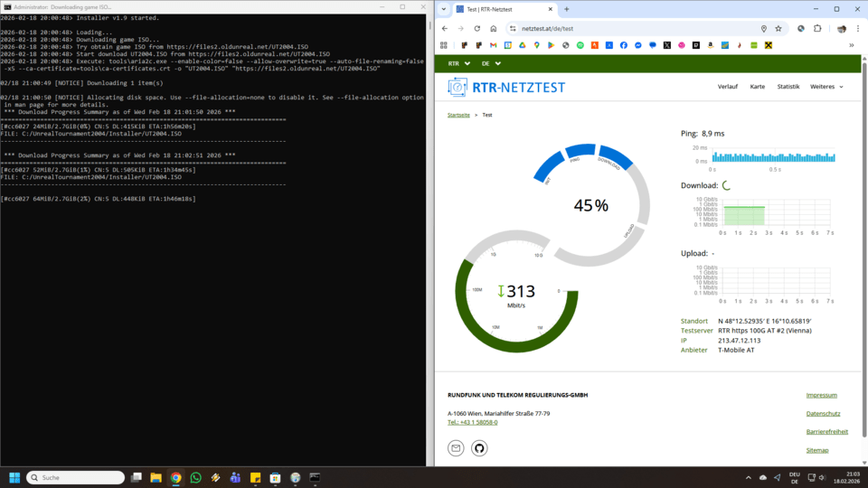Image resolution: width=868 pixels, height=488 pixels.
Task: Open the browser extensions puzzle icon
Action: tap(817, 28)
